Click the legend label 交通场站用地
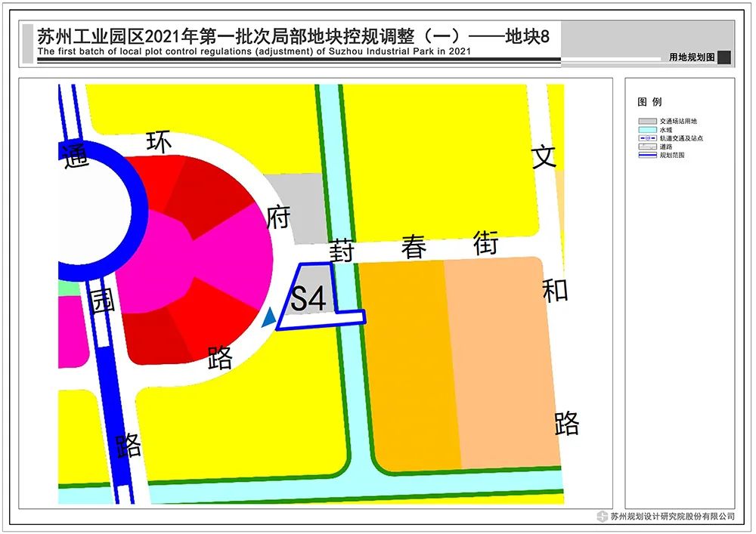756x534 pixels. pos(678,122)
